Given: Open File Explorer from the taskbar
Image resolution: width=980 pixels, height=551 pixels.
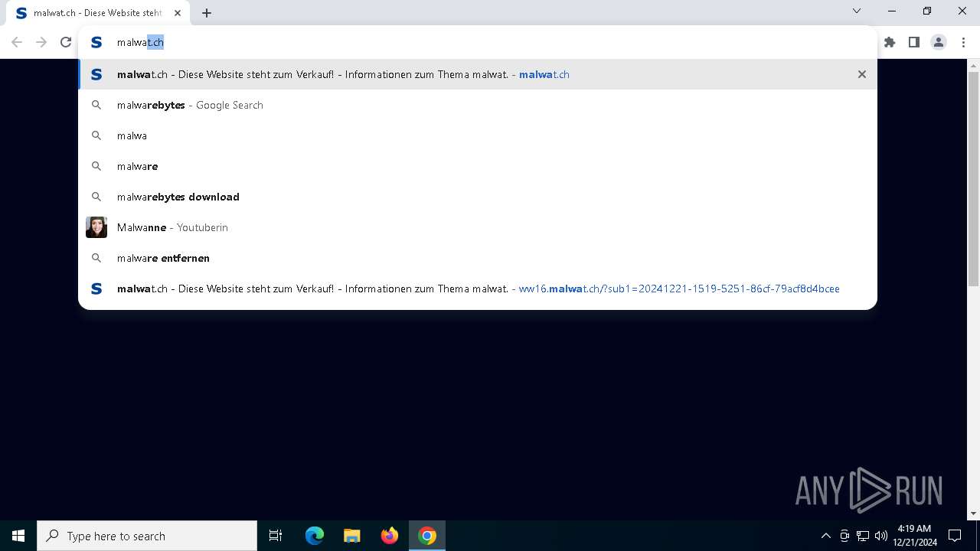Looking at the screenshot, I should point(352,536).
